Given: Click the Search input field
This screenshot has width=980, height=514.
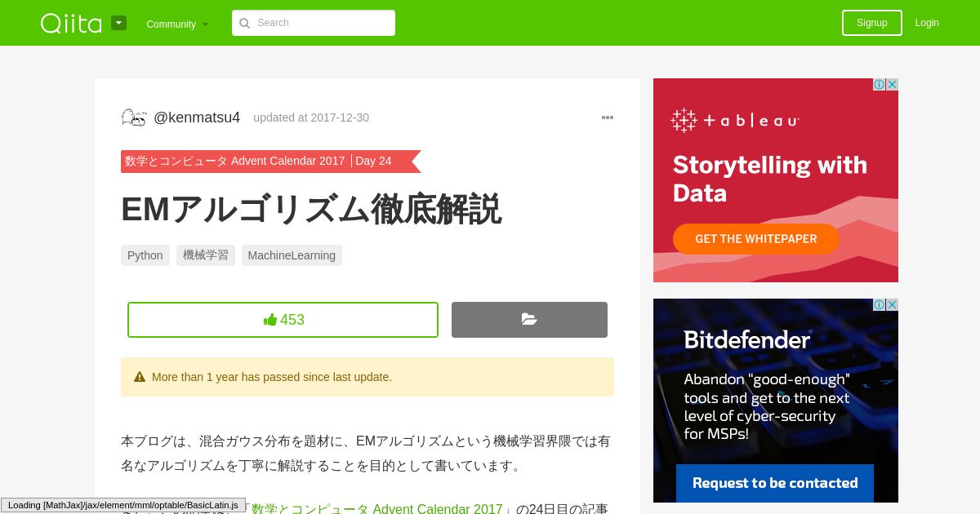Looking at the screenshot, I should 314,23.
